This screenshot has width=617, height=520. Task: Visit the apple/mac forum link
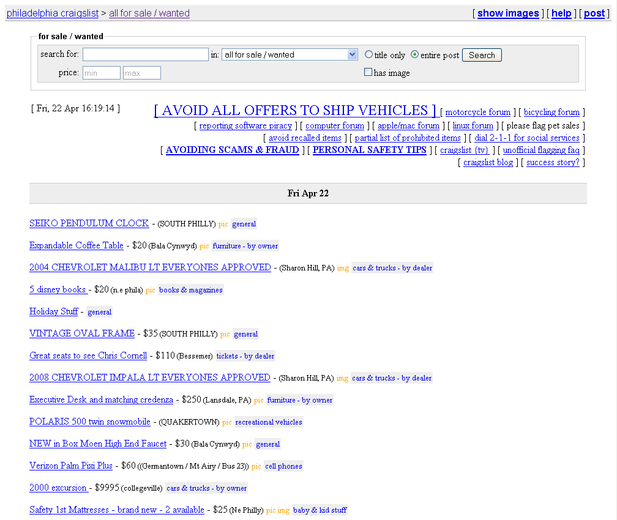pos(408,126)
